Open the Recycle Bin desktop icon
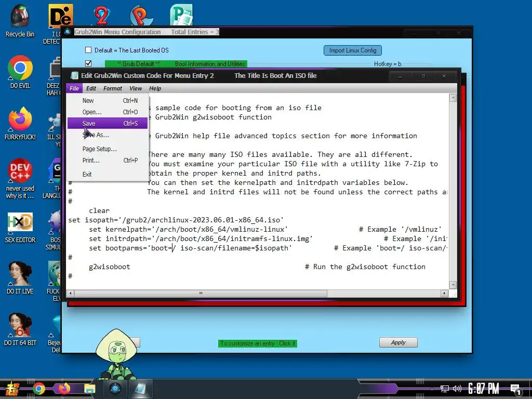Screen dimensions: 532x399 click(20, 20)
